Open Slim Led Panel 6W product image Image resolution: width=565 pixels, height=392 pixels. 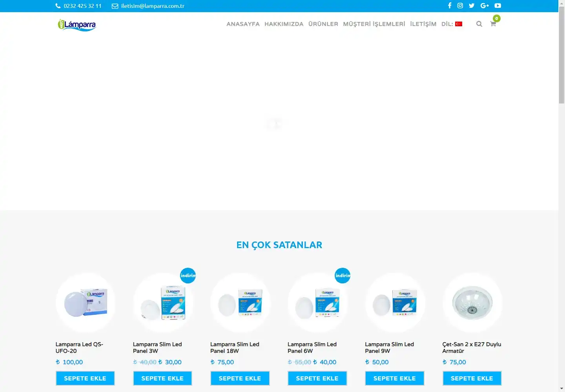317,303
